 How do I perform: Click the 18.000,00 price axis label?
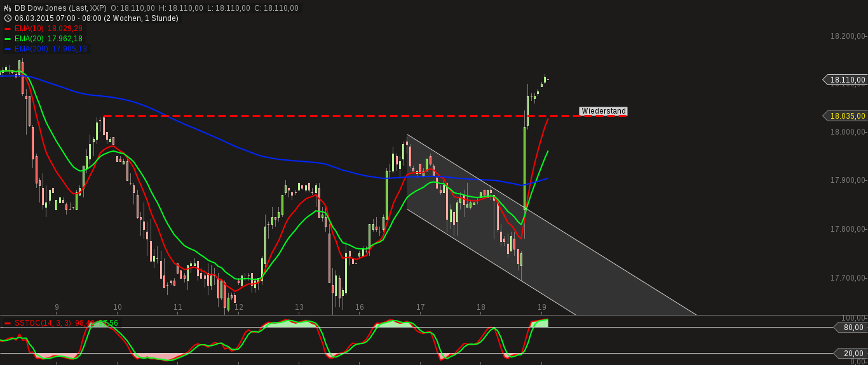(848, 132)
